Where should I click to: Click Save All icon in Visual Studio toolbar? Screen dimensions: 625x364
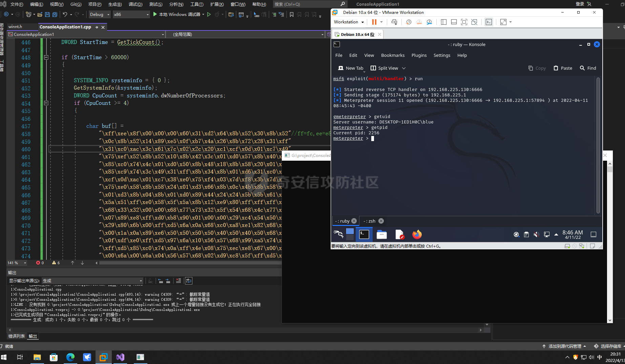pyautogui.click(x=55, y=15)
